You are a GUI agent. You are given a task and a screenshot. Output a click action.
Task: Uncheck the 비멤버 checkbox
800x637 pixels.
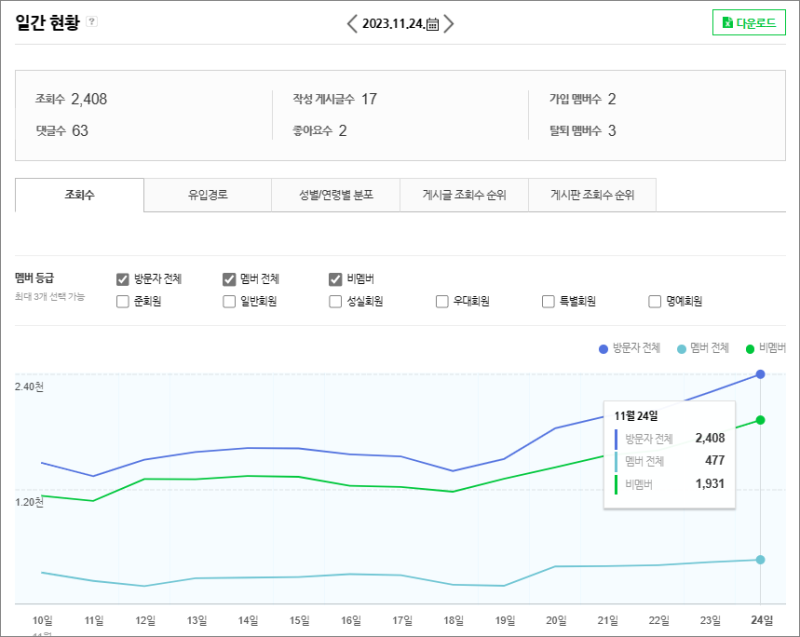tap(335, 279)
